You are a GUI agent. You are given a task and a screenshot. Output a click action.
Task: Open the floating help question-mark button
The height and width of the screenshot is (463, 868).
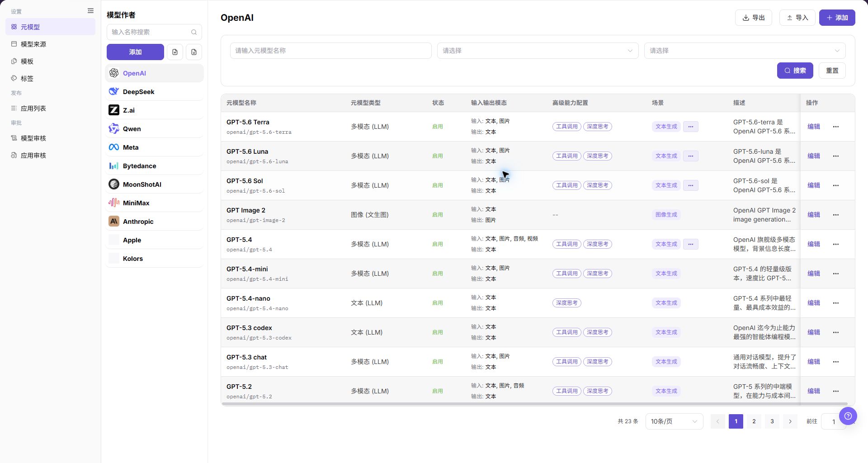coord(848,416)
